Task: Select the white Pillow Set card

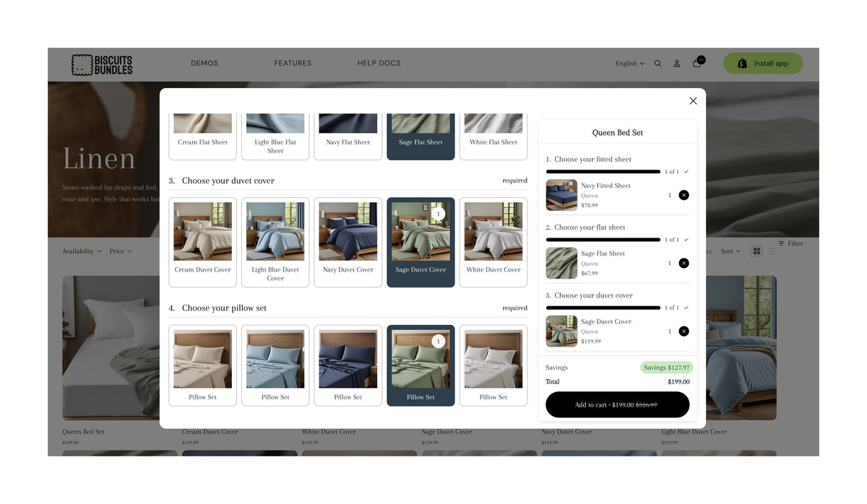Action: (493, 365)
